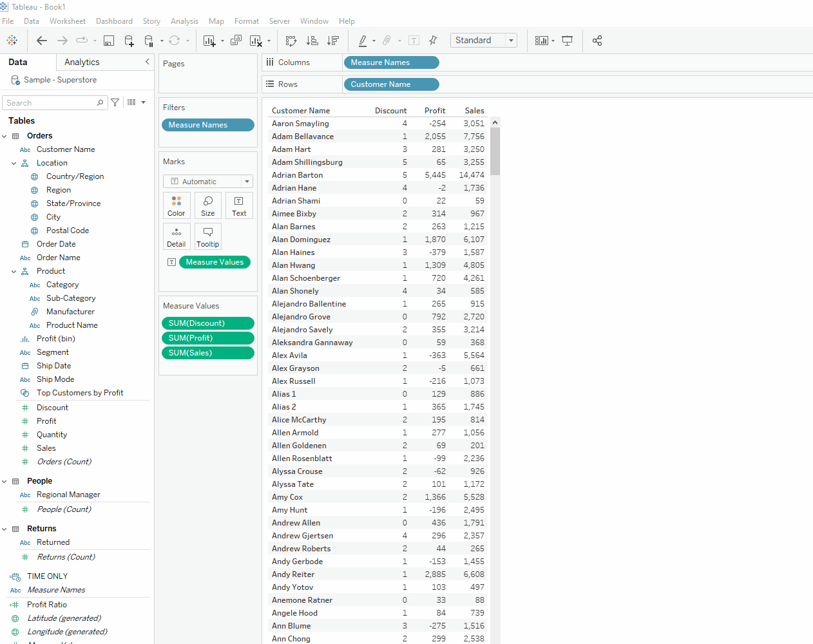The image size is (813, 644).
Task: Click the Tooltip marks button
Action: coord(207,236)
